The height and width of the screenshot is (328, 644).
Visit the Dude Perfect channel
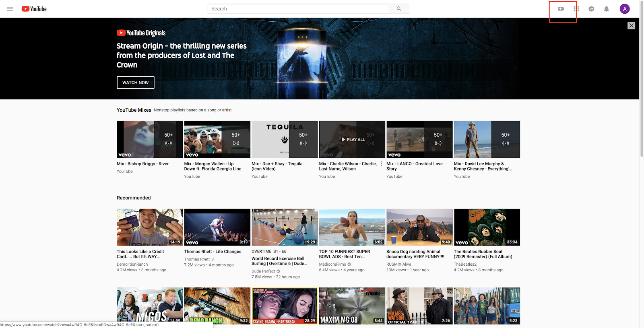[263, 271]
